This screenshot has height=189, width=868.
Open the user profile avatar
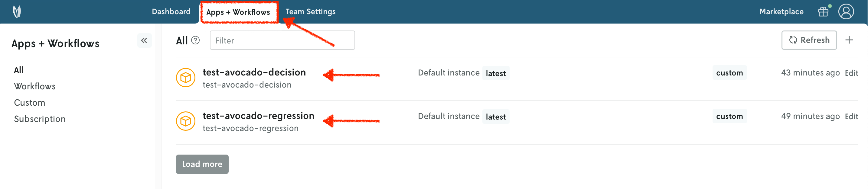click(846, 12)
